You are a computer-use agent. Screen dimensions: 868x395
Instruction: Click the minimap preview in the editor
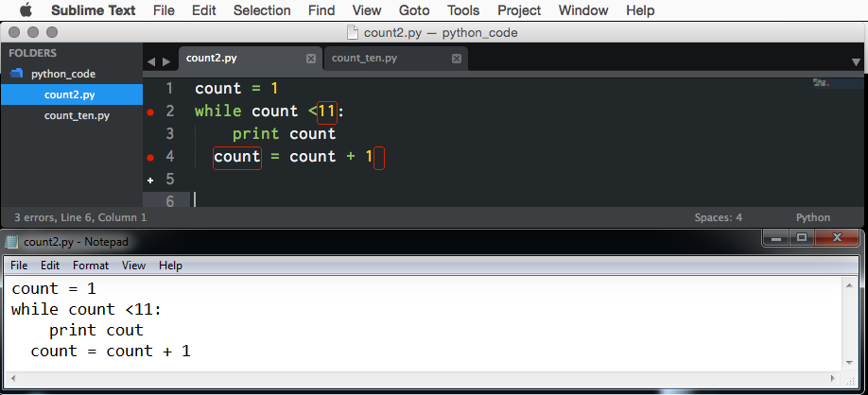click(821, 83)
